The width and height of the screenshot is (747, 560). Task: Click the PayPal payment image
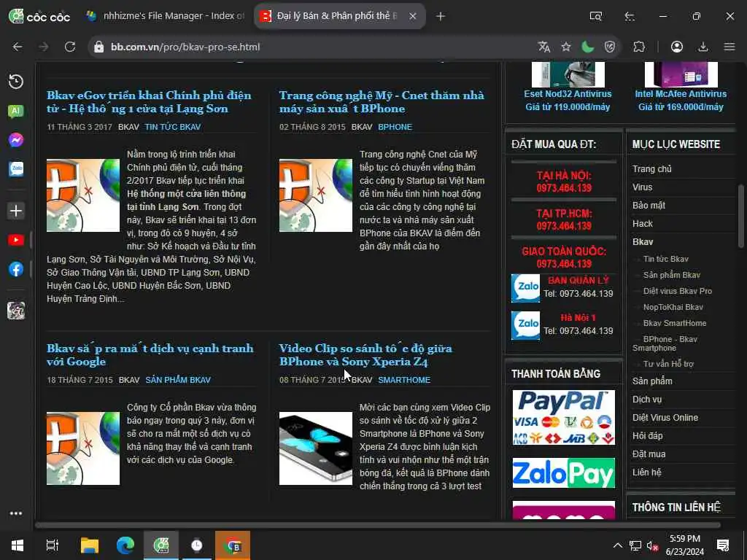pyautogui.click(x=564, y=418)
